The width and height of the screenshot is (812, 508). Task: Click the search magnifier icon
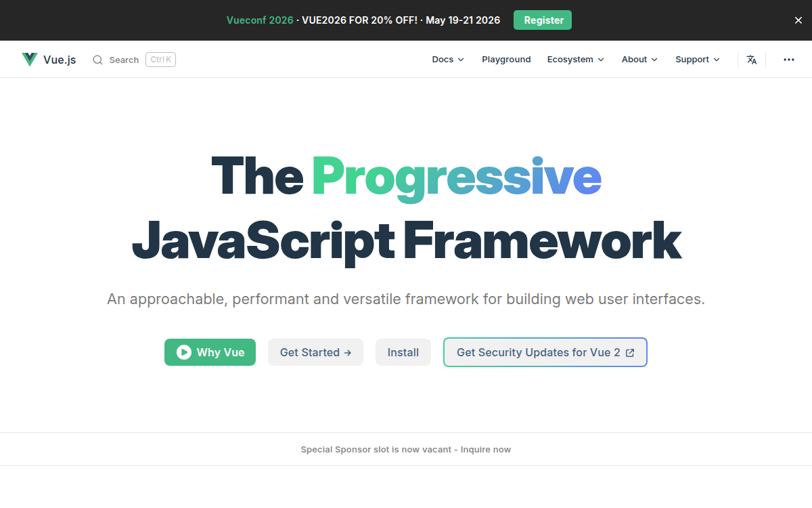pos(98,60)
